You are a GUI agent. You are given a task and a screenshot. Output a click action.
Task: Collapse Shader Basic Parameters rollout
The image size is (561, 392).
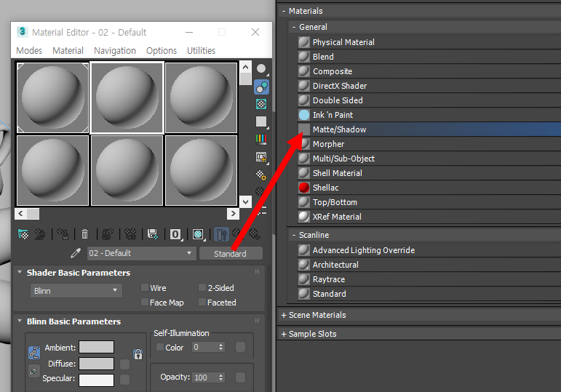(20, 272)
